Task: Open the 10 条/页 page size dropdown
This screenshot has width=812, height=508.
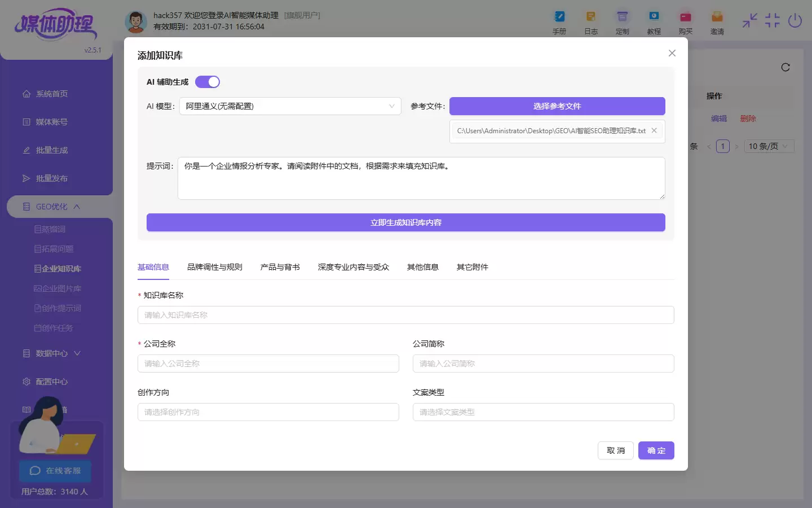Action: click(769, 146)
